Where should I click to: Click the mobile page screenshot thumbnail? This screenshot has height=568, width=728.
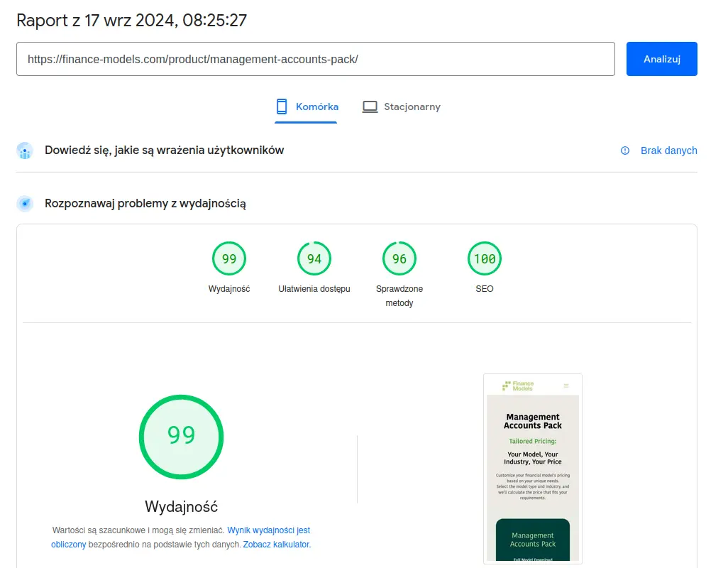tap(533, 469)
